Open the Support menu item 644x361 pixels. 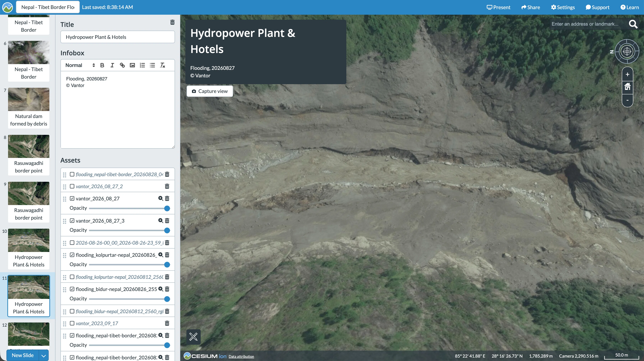pyautogui.click(x=597, y=7)
